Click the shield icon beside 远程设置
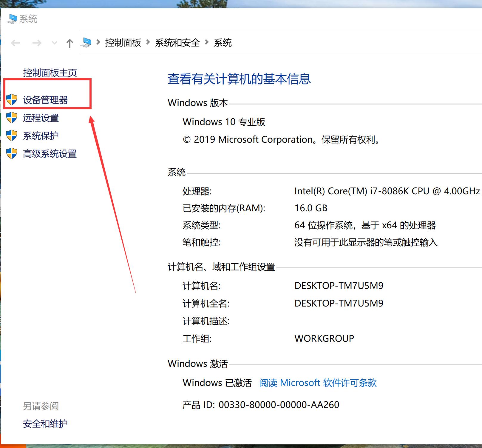 point(12,118)
